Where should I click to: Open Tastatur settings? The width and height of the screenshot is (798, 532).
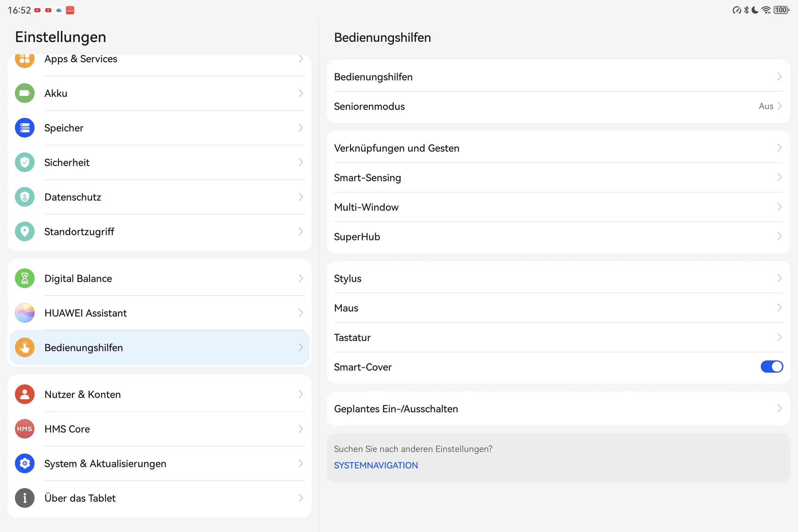point(559,337)
